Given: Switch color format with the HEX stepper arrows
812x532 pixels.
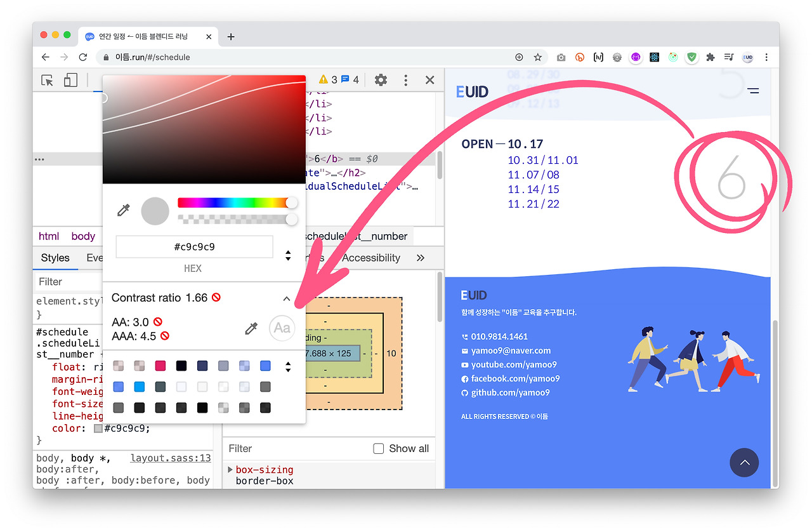Looking at the screenshot, I should [x=288, y=255].
